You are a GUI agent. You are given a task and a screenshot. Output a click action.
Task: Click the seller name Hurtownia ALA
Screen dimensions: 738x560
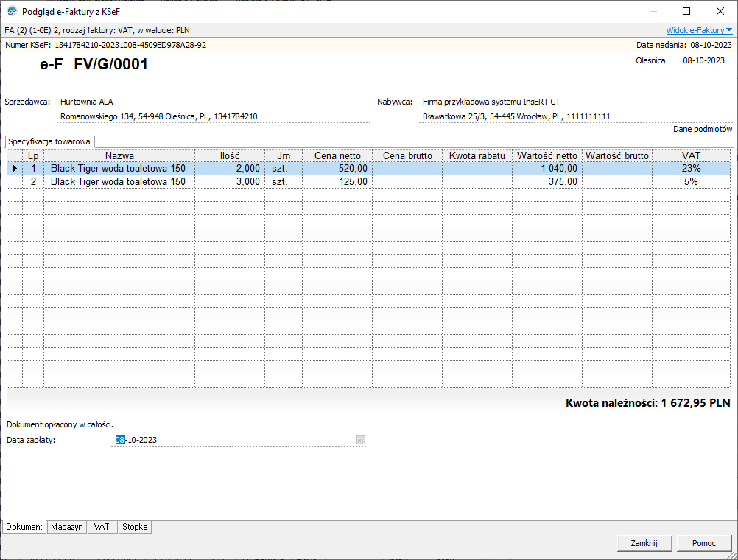[x=87, y=102]
